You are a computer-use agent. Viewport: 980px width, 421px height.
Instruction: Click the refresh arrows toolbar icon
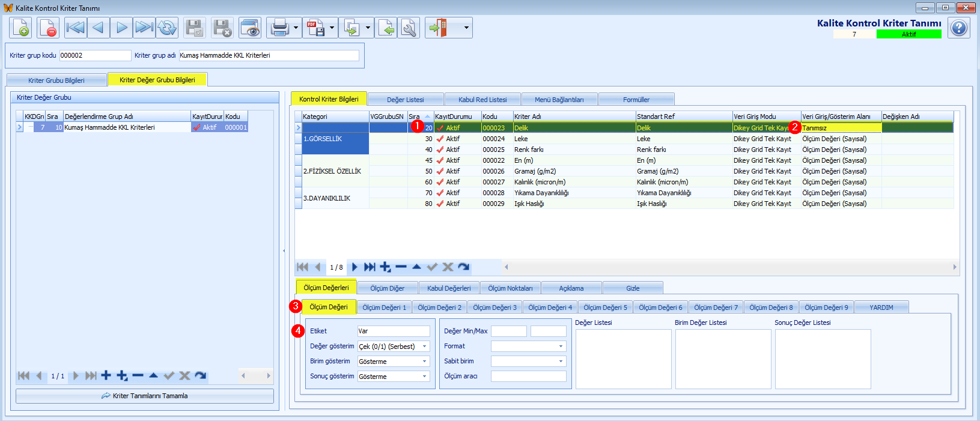tap(168, 28)
